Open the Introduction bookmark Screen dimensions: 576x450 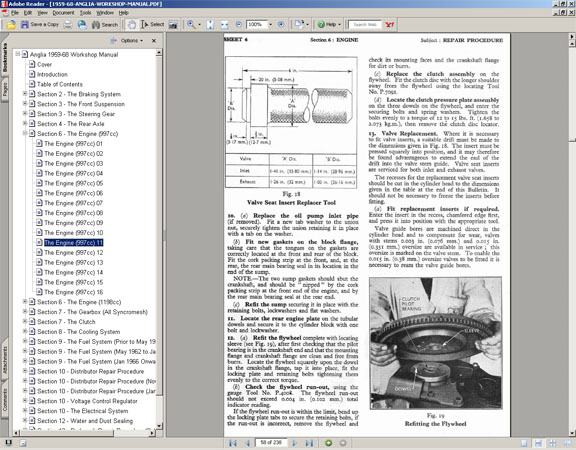pos(52,74)
